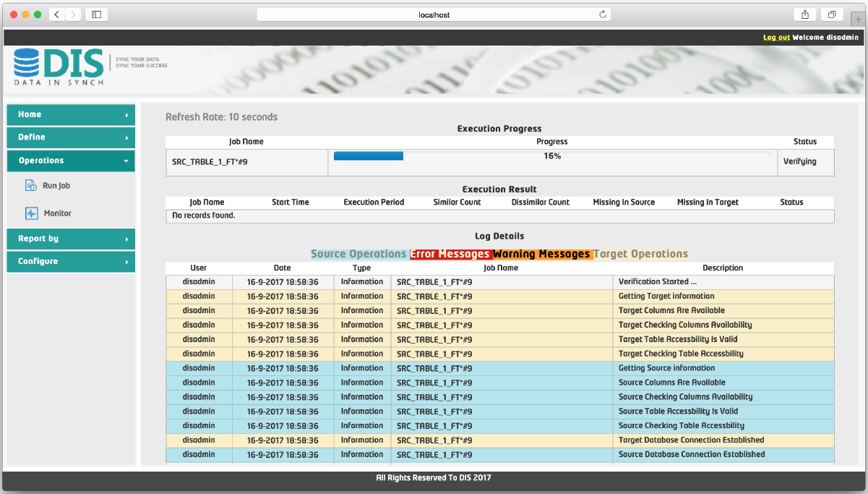The image size is (868, 494).
Task: Open the Define menu
Action: click(71, 137)
